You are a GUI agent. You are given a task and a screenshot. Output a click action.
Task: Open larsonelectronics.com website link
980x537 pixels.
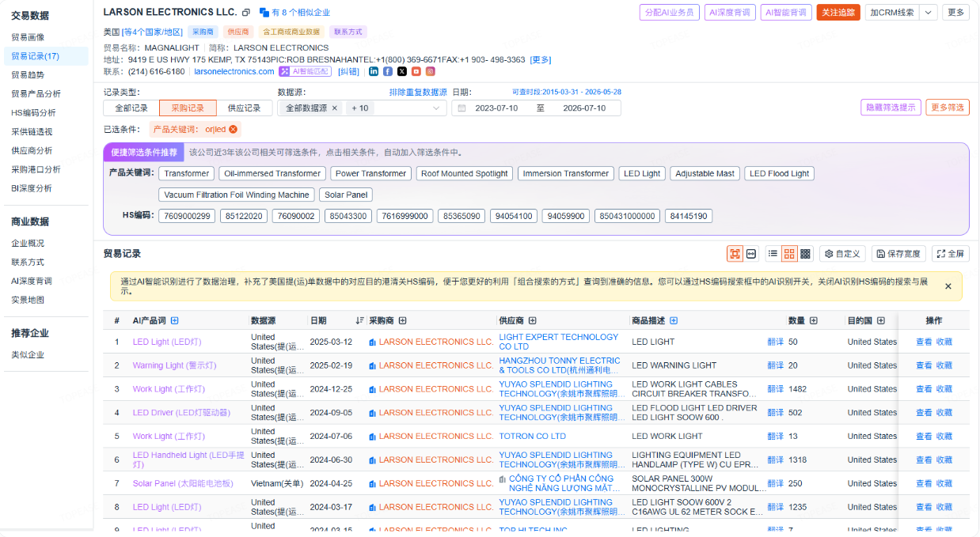coord(234,71)
